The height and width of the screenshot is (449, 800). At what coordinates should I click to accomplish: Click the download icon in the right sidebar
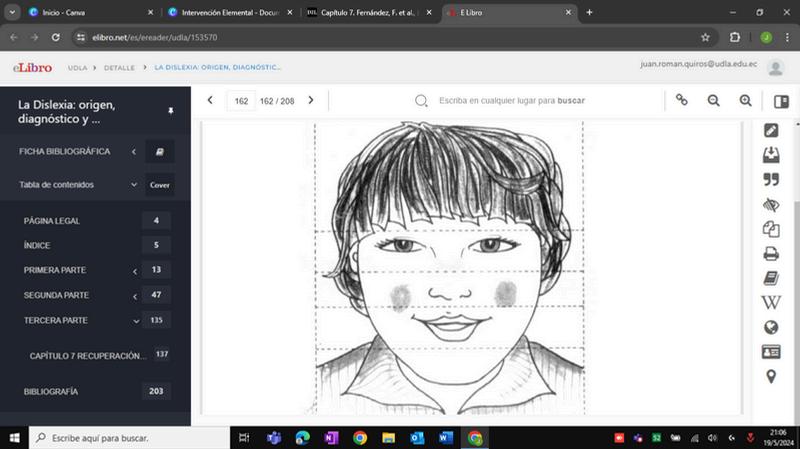pos(771,155)
